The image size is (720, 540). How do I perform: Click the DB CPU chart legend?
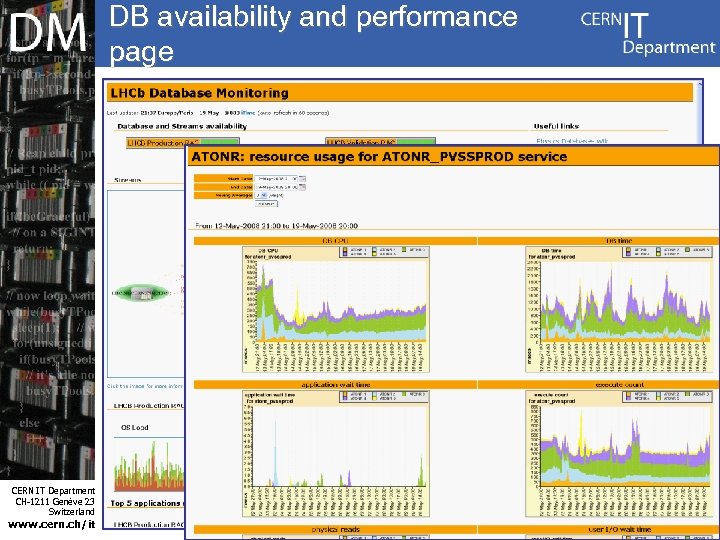pyautogui.click(x=384, y=252)
